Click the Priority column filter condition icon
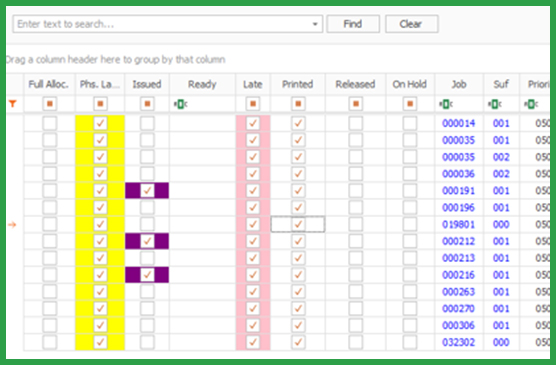The width and height of the screenshot is (556, 365). click(531, 104)
